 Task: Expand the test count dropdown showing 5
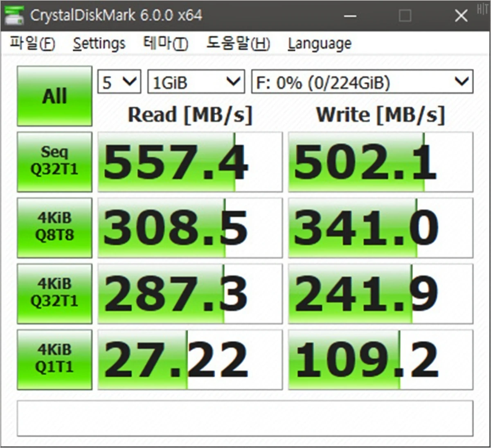tap(119, 82)
